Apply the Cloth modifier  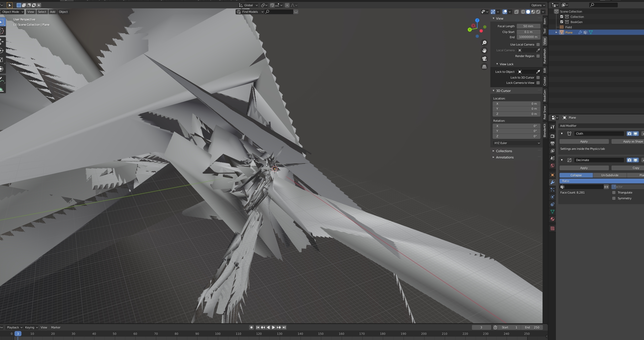pyautogui.click(x=584, y=141)
